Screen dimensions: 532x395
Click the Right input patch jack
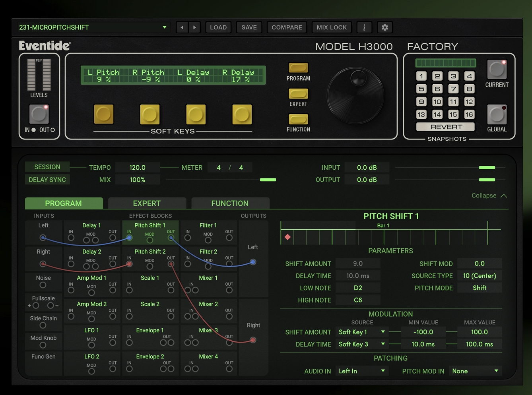[43, 264]
